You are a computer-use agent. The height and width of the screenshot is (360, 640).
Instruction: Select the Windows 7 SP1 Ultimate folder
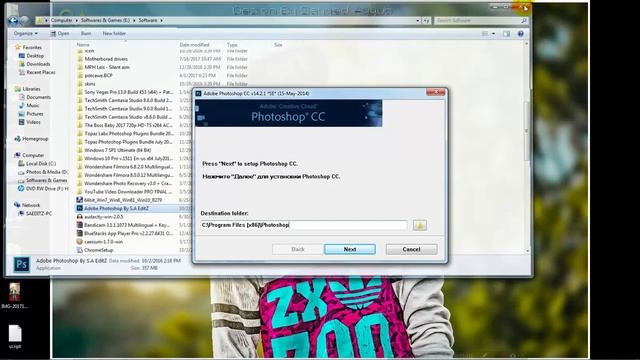pos(118,150)
